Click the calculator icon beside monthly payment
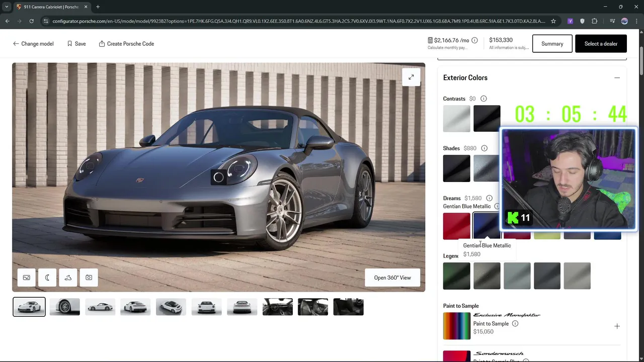Viewport: 644px width, 362px height. (x=430, y=40)
